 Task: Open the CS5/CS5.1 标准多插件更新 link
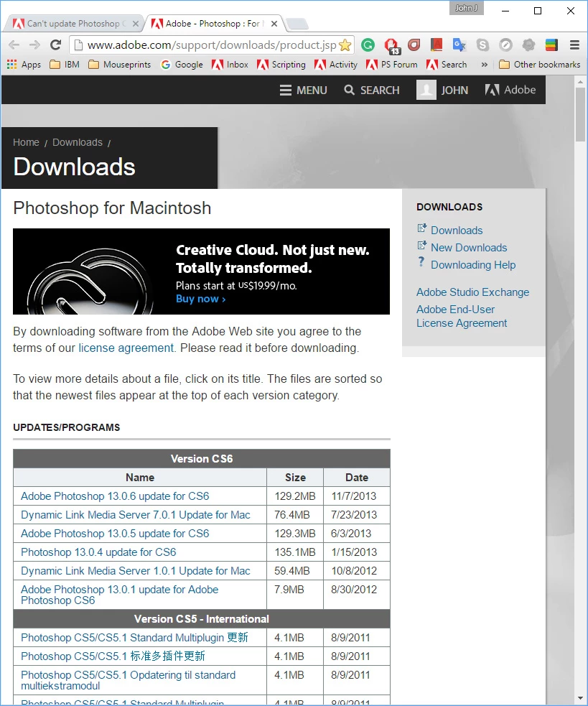click(113, 656)
